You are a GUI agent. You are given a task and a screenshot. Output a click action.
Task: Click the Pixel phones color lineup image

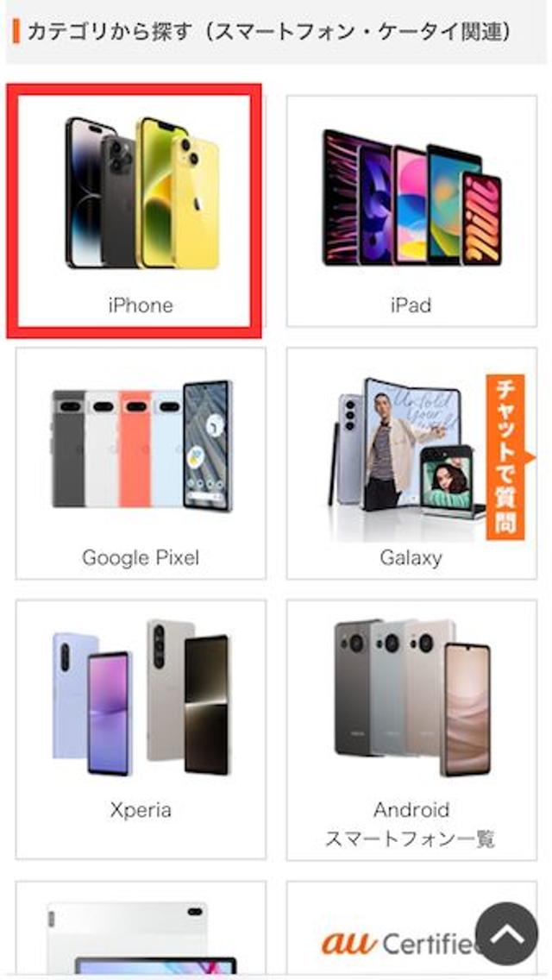[x=141, y=446]
